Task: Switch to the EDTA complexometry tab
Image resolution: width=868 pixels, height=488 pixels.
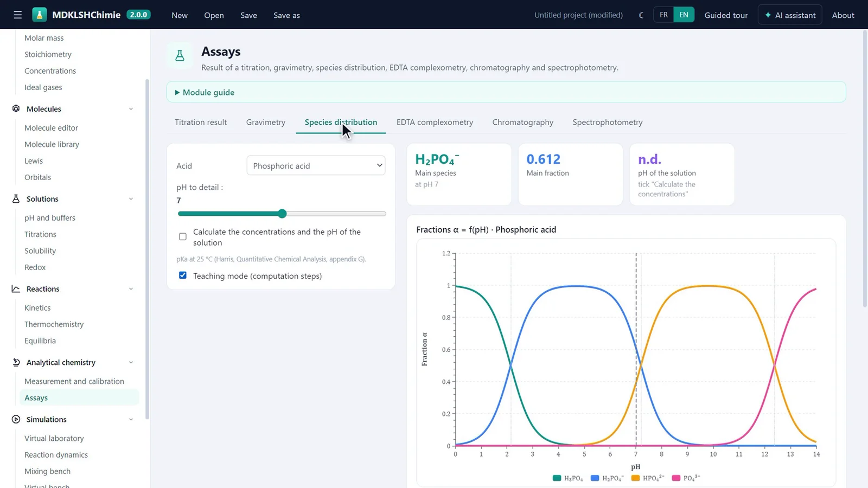Action: [x=435, y=122]
